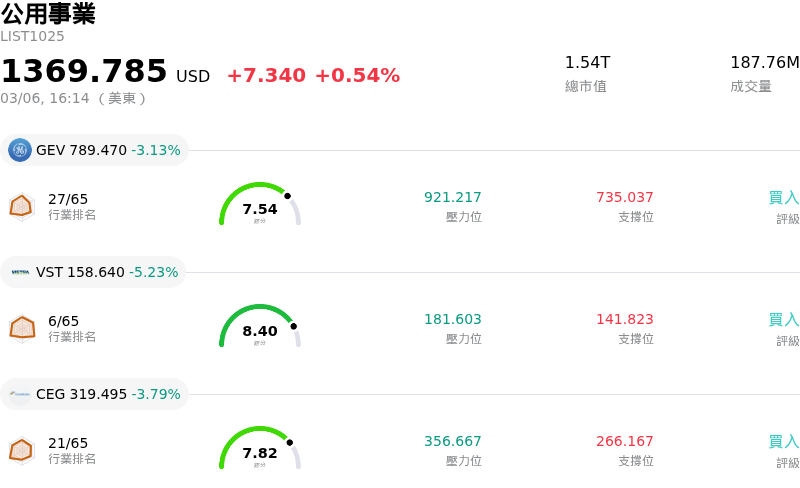Viewport: 800px width, 488px height.
Task: Click CEG 買入 rating link
Action: coord(783,442)
